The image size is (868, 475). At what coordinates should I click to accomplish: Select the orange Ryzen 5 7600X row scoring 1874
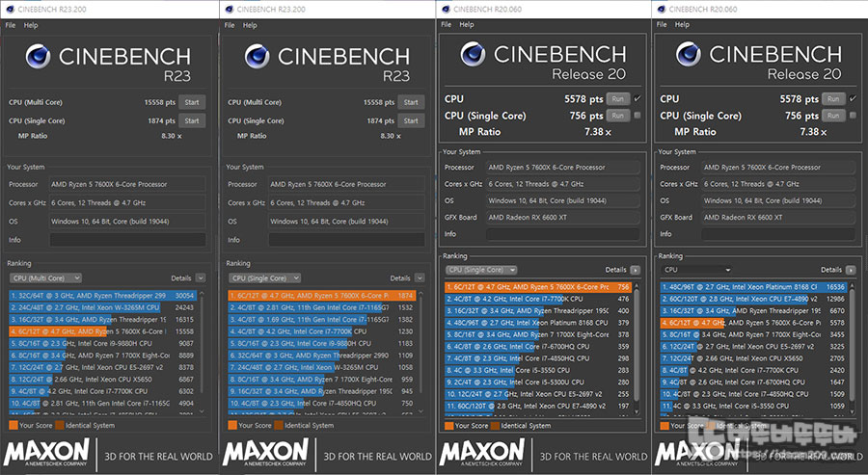click(x=321, y=296)
